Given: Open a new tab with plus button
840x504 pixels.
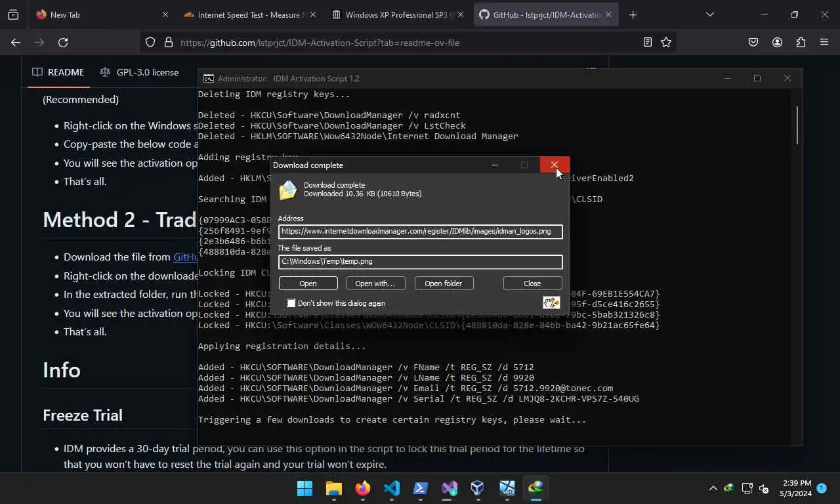Looking at the screenshot, I should click(x=633, y=14).
